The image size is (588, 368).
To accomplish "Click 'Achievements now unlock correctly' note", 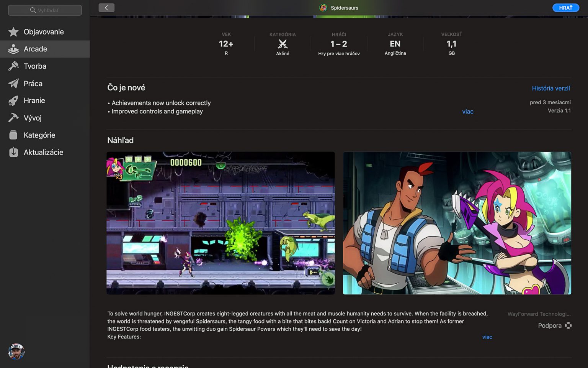I will [x=159, y=103].
